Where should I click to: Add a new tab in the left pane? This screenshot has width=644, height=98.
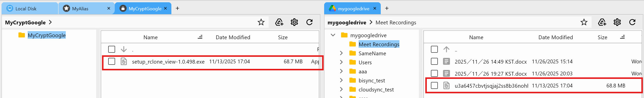[x=177, y=8]
